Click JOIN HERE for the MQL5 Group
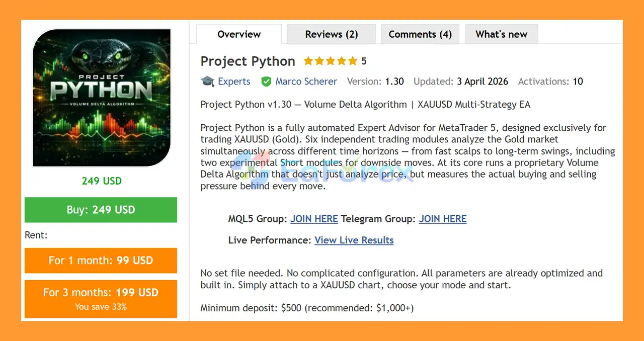This screenshot has width=644, height=341. coord(314,219)
